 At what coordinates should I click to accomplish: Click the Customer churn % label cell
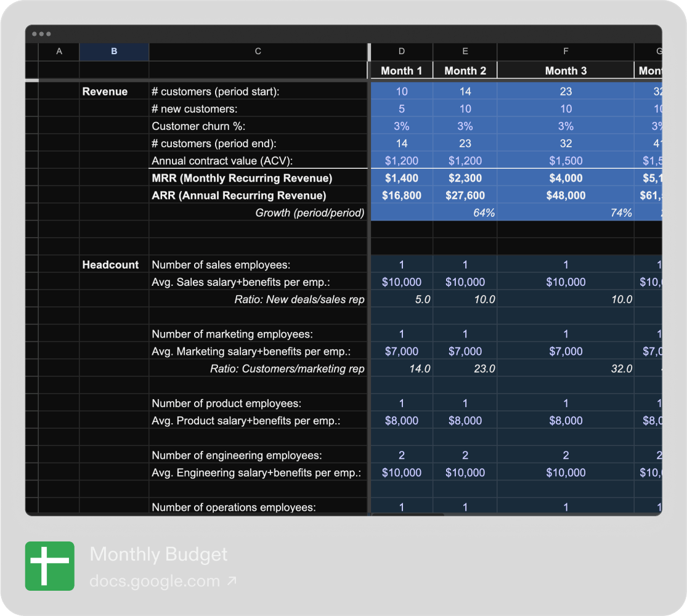pos(197,126)
